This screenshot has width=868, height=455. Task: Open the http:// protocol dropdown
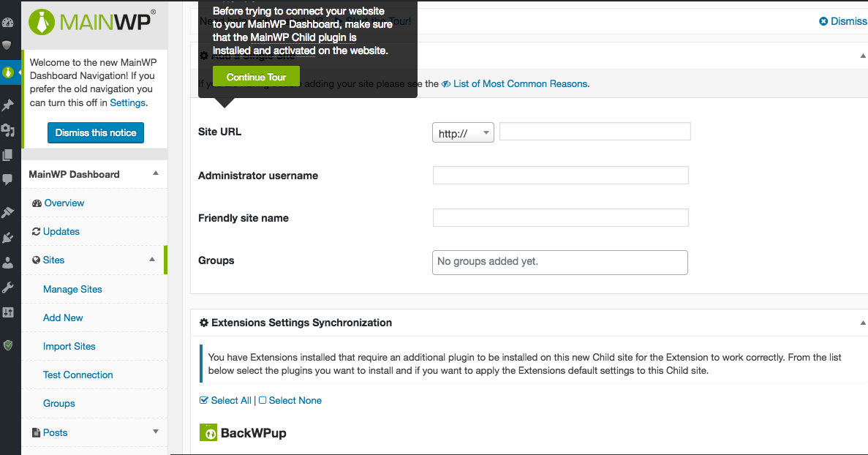click(x=463, y=133)
